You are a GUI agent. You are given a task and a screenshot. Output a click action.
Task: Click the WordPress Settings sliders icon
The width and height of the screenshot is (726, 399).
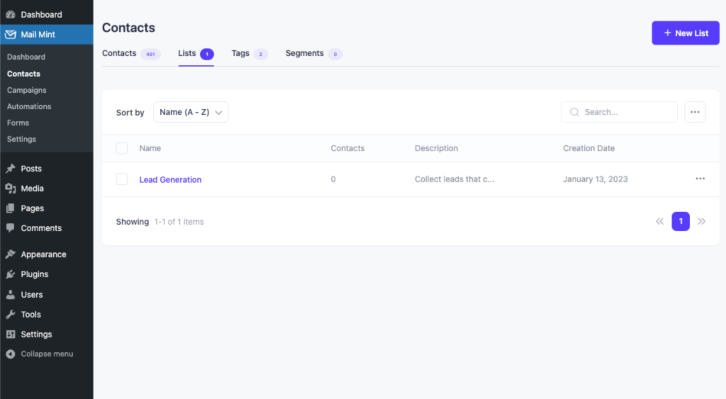pos(10,334)
